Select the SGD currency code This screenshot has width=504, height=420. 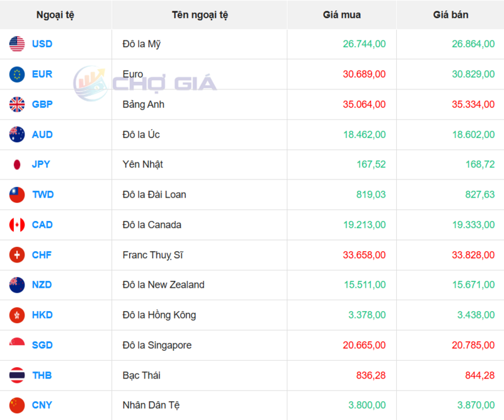(x=42, y=345)
